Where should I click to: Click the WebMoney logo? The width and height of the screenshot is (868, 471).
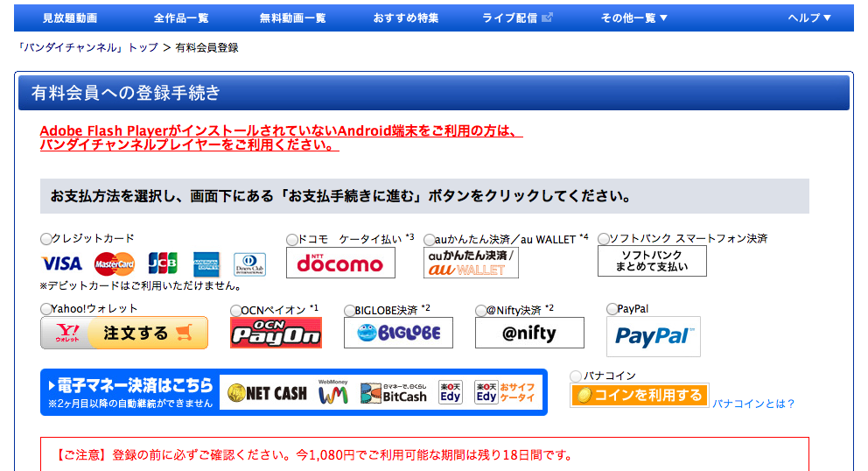tap(333, 391)
